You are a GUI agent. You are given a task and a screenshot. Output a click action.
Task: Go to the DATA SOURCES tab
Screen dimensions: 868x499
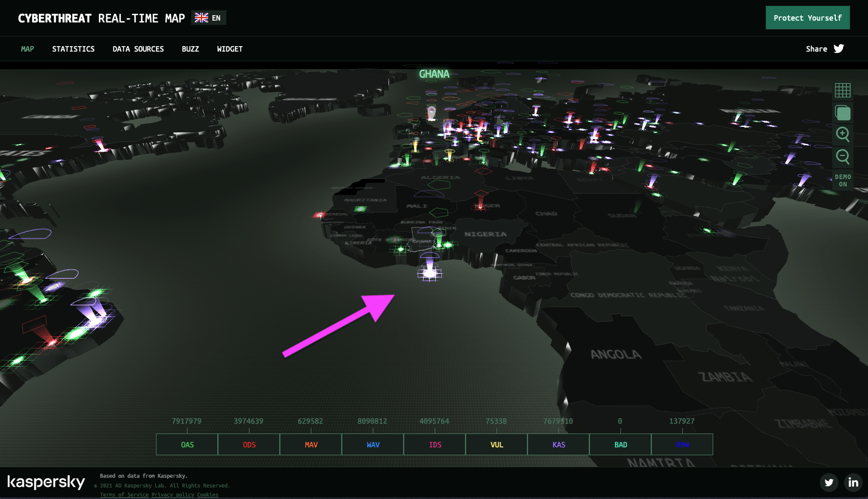[138, 49]
